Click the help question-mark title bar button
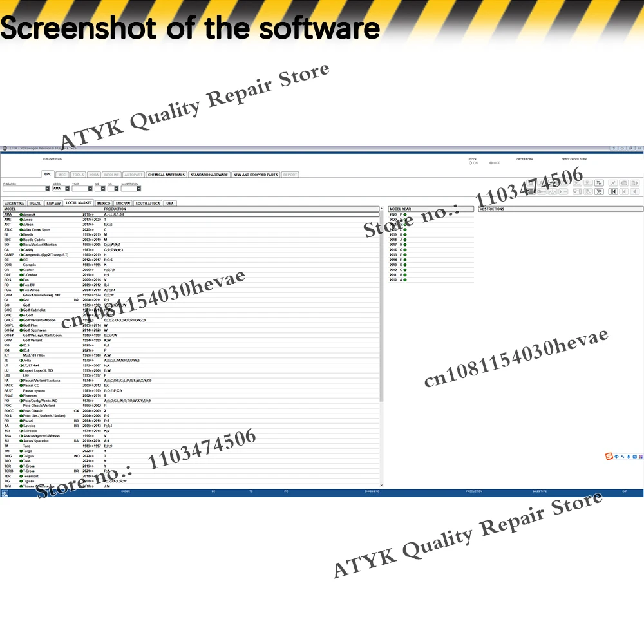644x644 pixels. click(614, 148)
